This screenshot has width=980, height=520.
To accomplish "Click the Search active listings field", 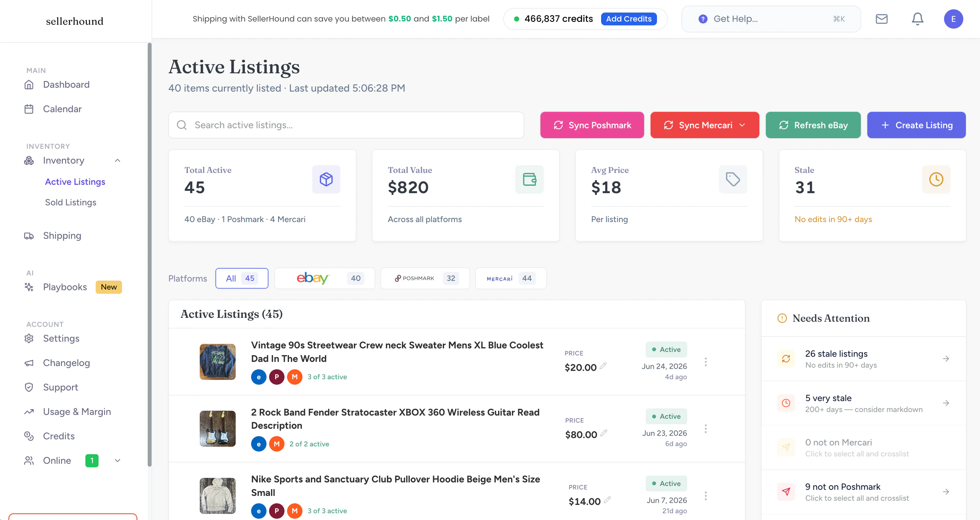I will (346, 125).
